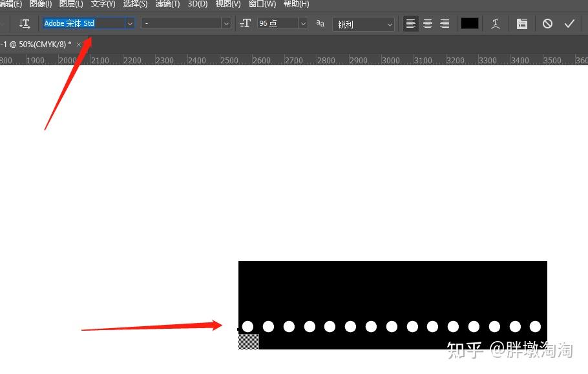Click the font size icon

pyautogui.click(x=245, y=24)
